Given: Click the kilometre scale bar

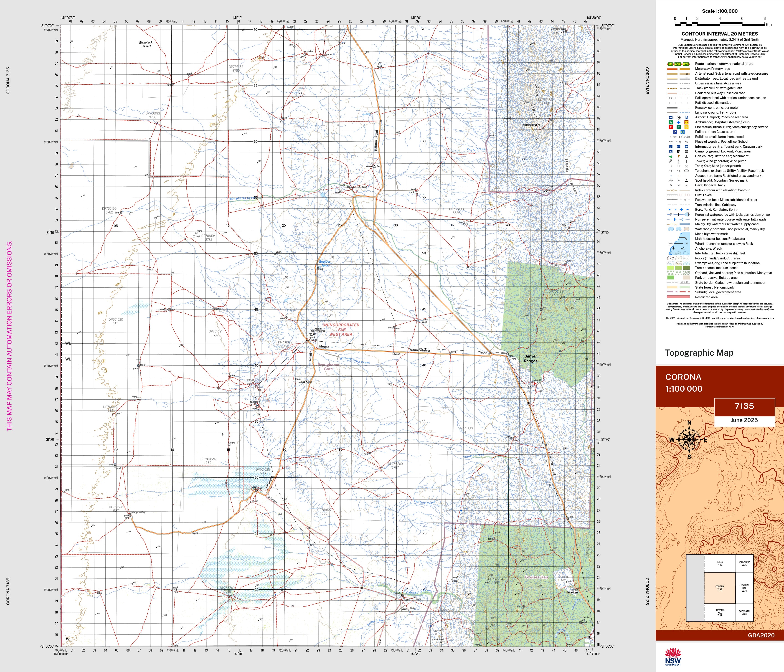Looking at the screenshot, I should click(x=719, y=24).
